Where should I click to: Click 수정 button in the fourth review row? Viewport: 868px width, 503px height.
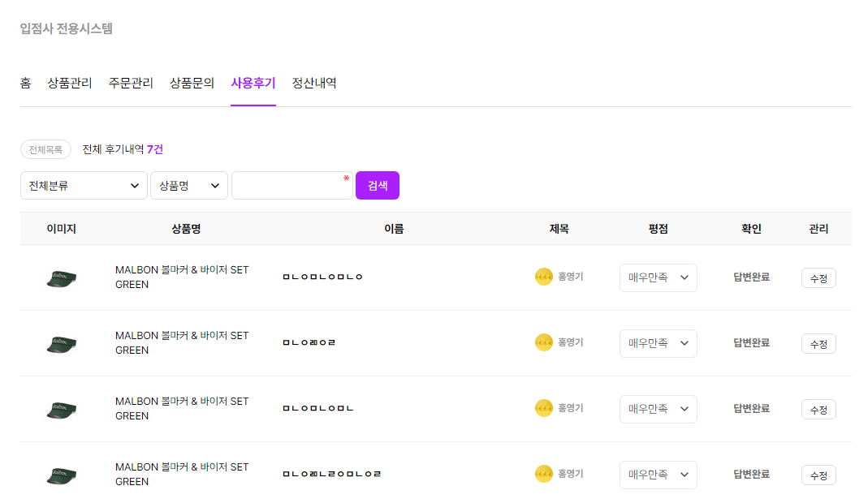click(818, 475)
